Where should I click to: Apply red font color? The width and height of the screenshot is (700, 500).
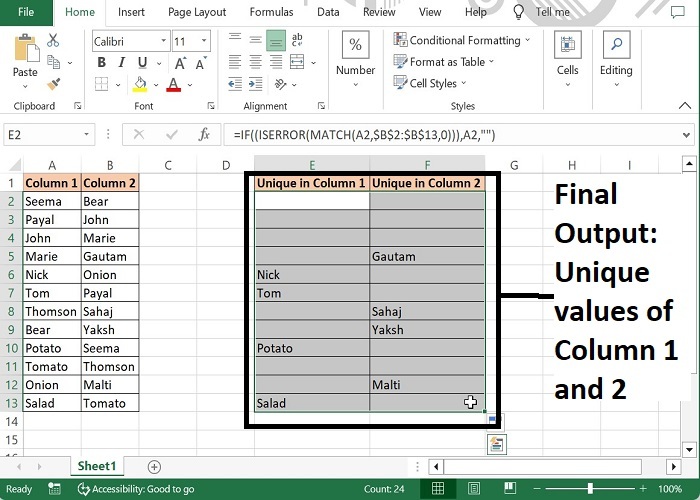[x=174, y=84]
